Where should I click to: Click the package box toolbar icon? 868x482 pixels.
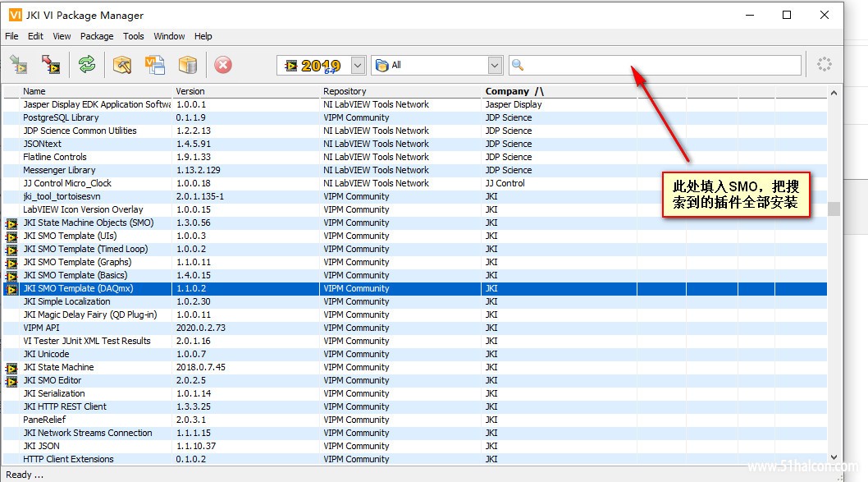pos(188,65)
